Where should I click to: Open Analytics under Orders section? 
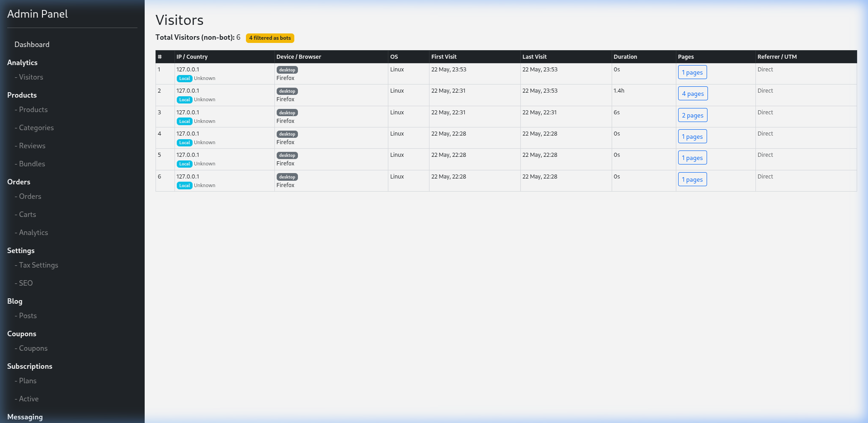pyautogui.click(x=31, y=233)
